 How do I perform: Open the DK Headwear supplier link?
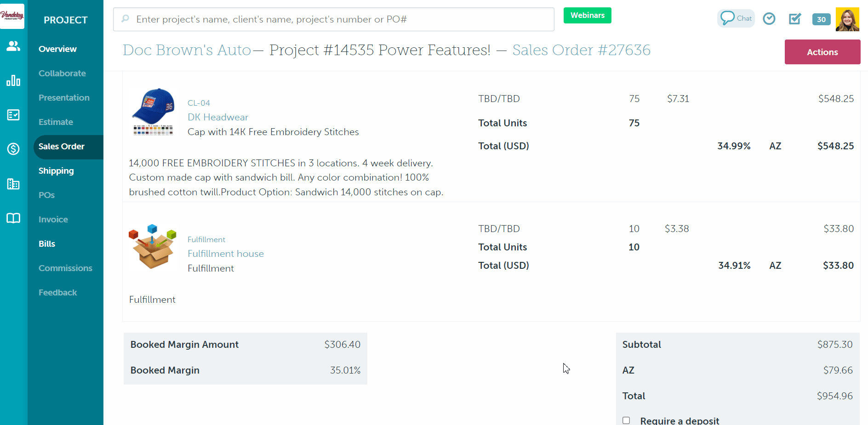pyautogui.click(x=217, y=117)
